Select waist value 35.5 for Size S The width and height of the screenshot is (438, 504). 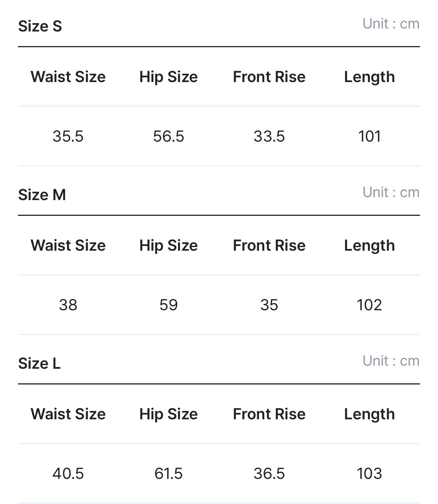[x=68, y=136]
